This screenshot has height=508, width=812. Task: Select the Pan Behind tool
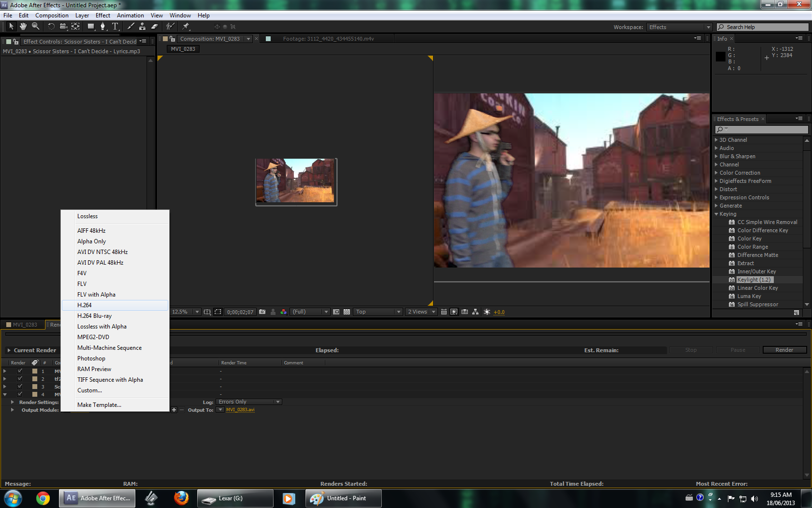pyautogui.click(x=75, y=27)
